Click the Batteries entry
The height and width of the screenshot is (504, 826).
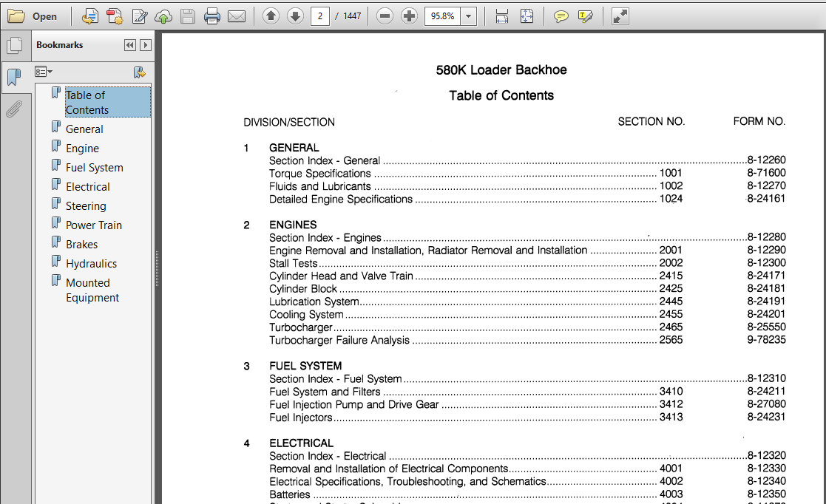(290, 494)
